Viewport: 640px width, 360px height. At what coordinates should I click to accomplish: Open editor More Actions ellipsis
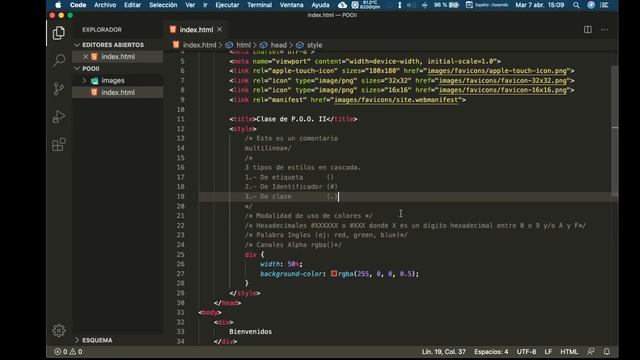pyautogui.click(x=604, y=29)
